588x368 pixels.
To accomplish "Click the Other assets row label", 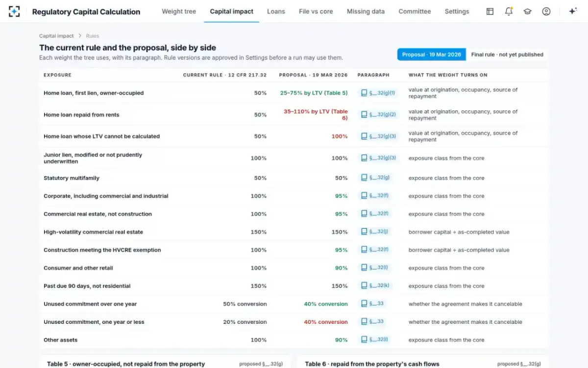I will (x=60, y=340).
